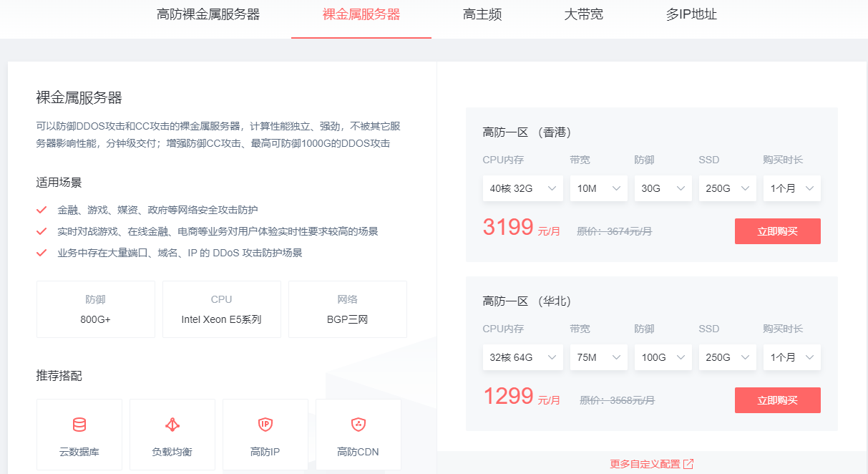The width and height of the screenshot is (868, 474).
Task: Go to 多IP地址 tab
Action: (x=691, y=14)
